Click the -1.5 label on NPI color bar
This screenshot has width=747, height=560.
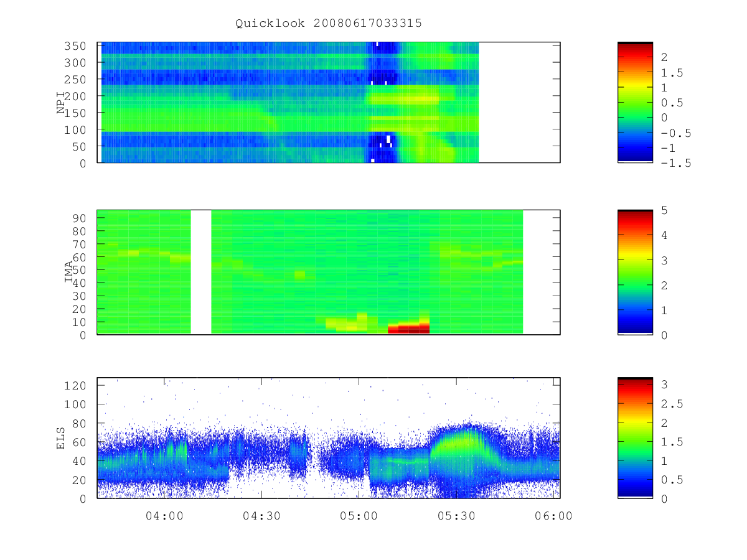point(675,163)
